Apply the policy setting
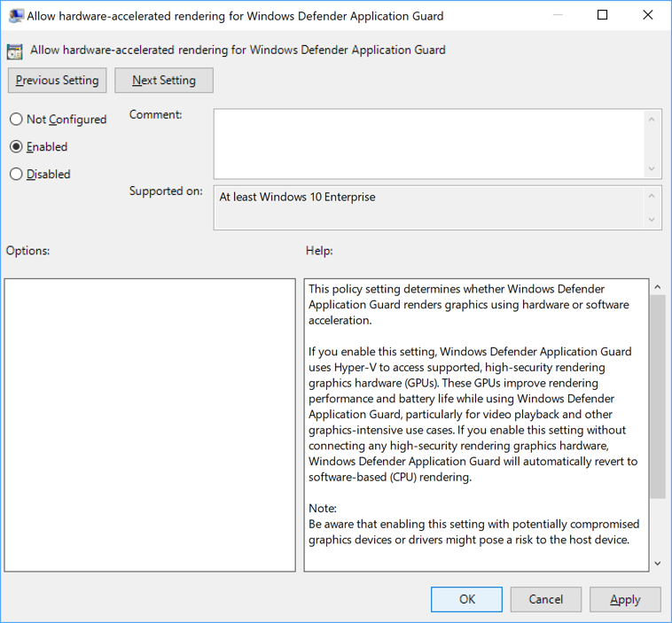Image resolution: width=672 pixels, height=623 pixels. 625,599
